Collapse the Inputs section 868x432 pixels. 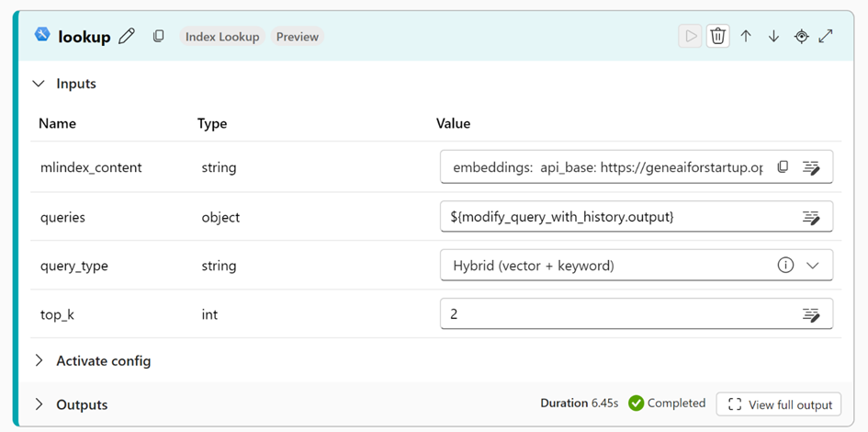pos(39,84)
